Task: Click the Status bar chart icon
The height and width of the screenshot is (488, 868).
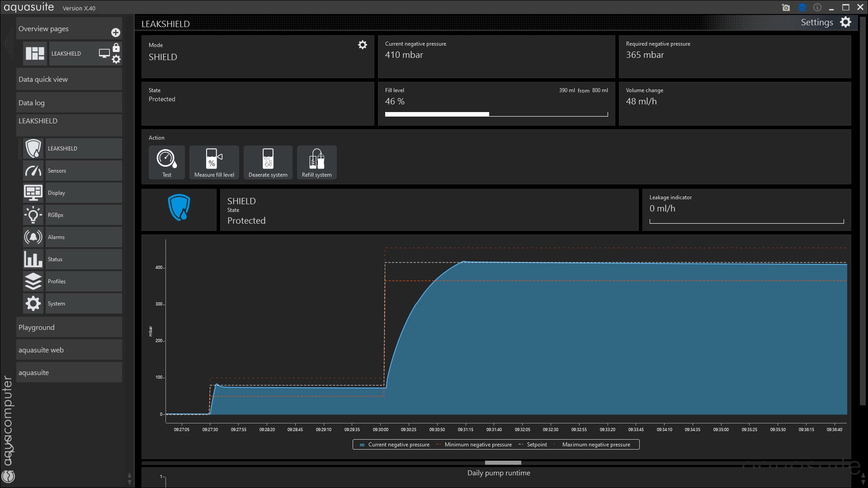Action: (33, 259)
